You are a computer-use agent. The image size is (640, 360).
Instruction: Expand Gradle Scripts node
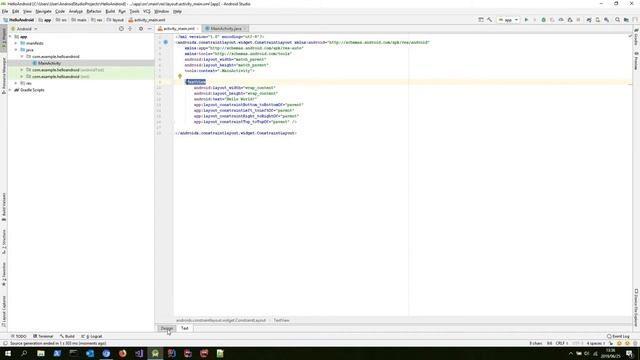point(10,90)
